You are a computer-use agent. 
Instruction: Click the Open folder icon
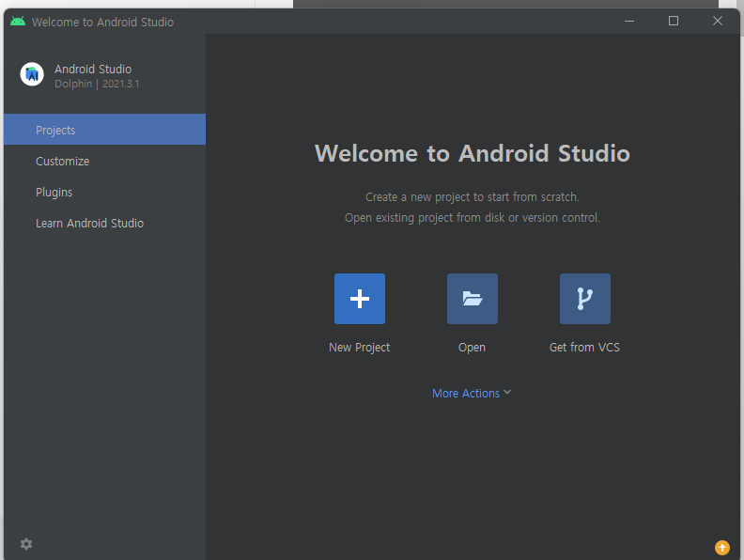point(473,299)
